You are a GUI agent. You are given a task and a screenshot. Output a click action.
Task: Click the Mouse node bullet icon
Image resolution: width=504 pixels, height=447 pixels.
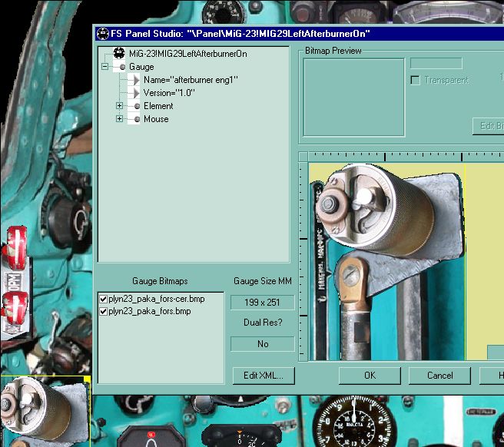tap(136, 119)
